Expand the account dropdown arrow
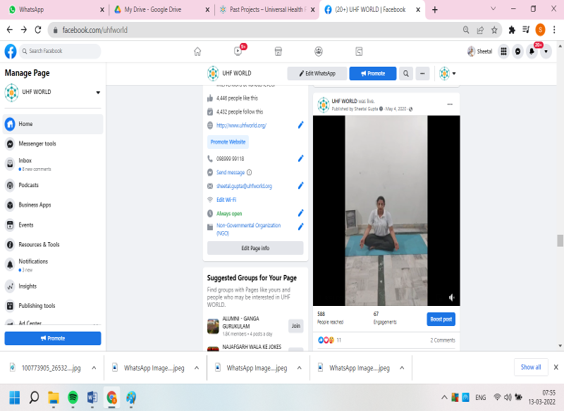The image size is (564, 411). pos(546,51)
